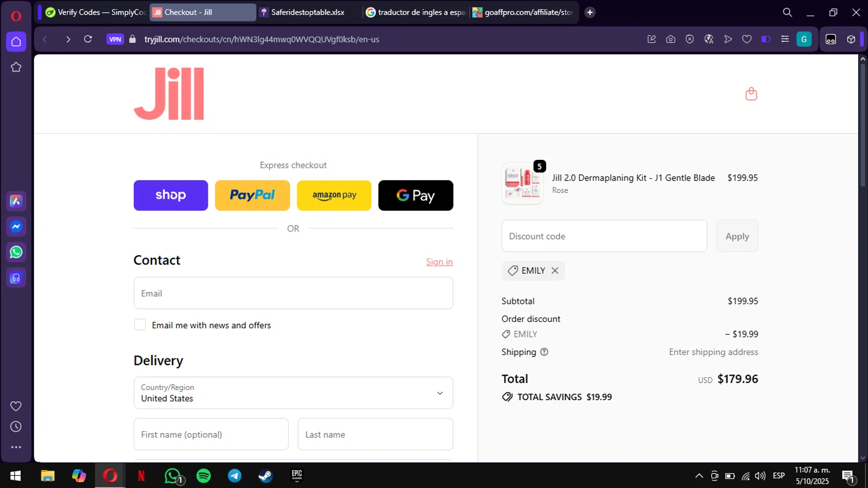Click the TOTAL SAVINGS $19.99 text
This screenshot has height=488, width=868.
tap(564, 397)
